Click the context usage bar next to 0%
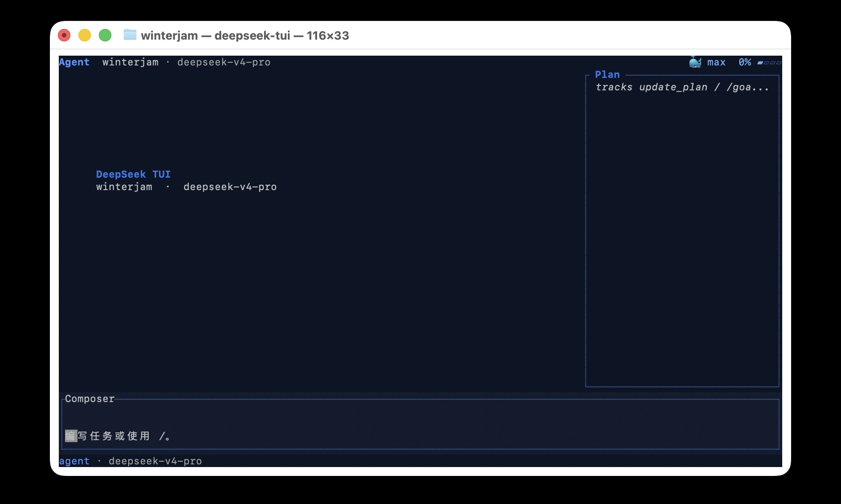This screenshot has height=504, width=841. (x=769, y=63)
